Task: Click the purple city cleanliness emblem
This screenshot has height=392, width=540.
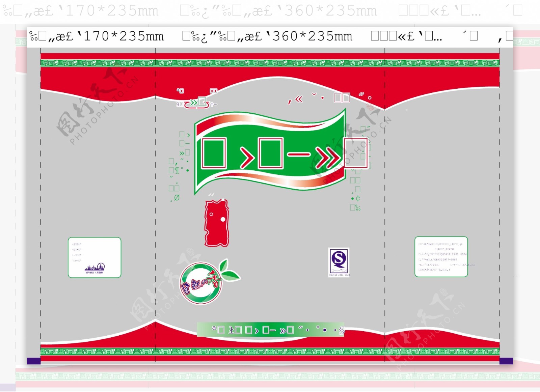Action: [95, 268]
